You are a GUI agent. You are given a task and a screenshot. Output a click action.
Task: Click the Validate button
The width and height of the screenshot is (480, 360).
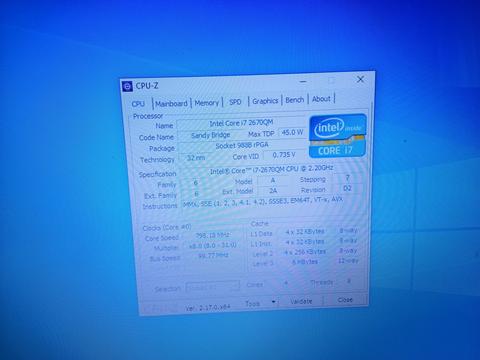[301, 301]
